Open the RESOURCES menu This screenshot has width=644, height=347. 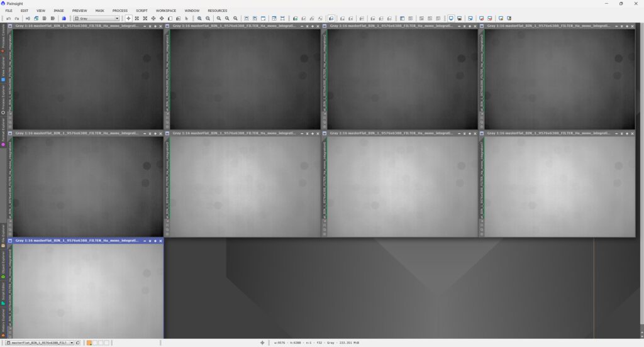[217, 11]
